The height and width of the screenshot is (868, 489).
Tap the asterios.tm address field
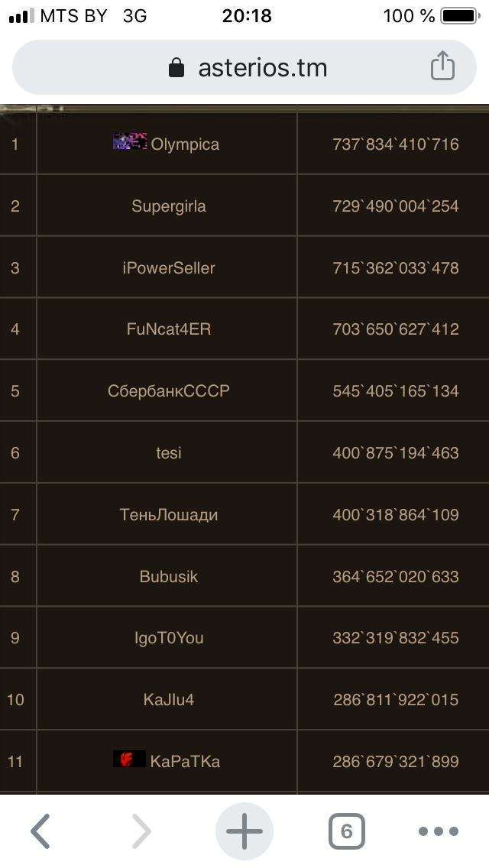(x=262, y=68)
